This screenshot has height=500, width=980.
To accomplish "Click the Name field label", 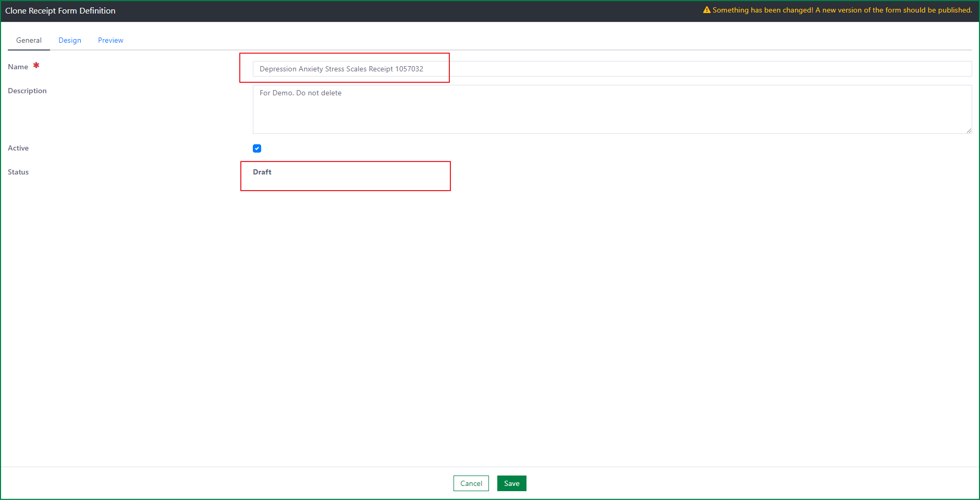I will [x=18, y=67].
